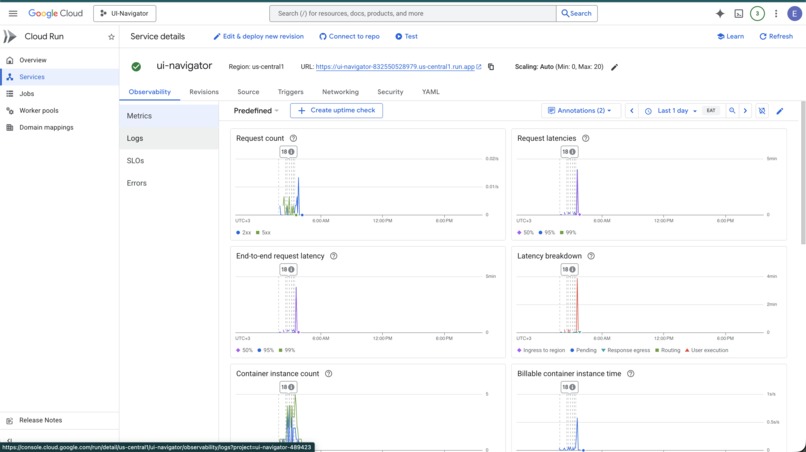Open the Gemini sparkle assistant icon
Screen dimensions: 806x452
click(x=720, y=13)
